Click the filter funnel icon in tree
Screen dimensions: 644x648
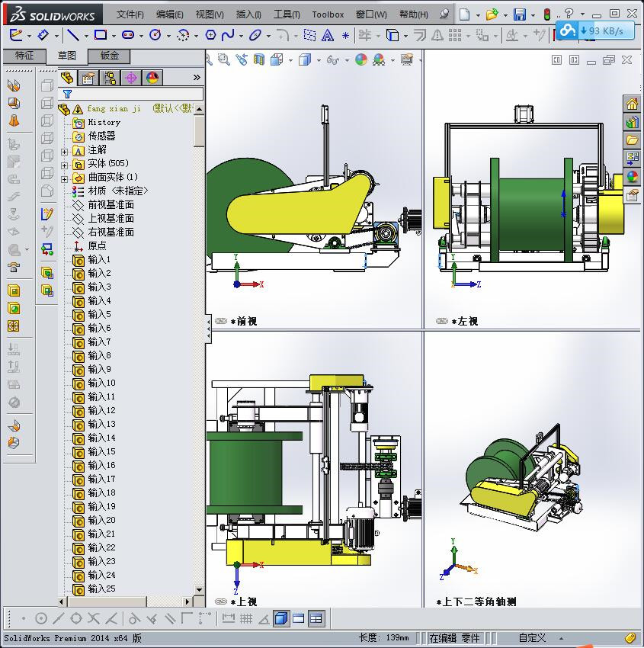(x=67, y=95)
